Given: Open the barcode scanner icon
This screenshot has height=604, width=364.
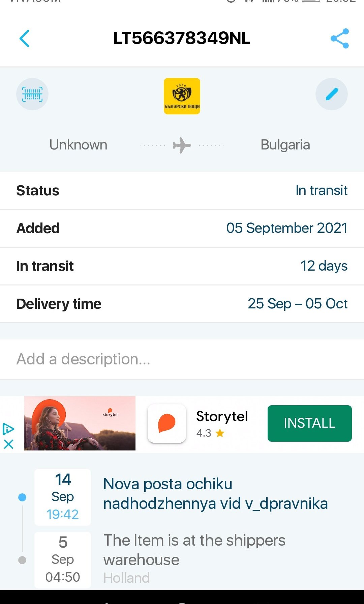Looking at the screenshot, I should pyautogui.click(x=32, y=94).
